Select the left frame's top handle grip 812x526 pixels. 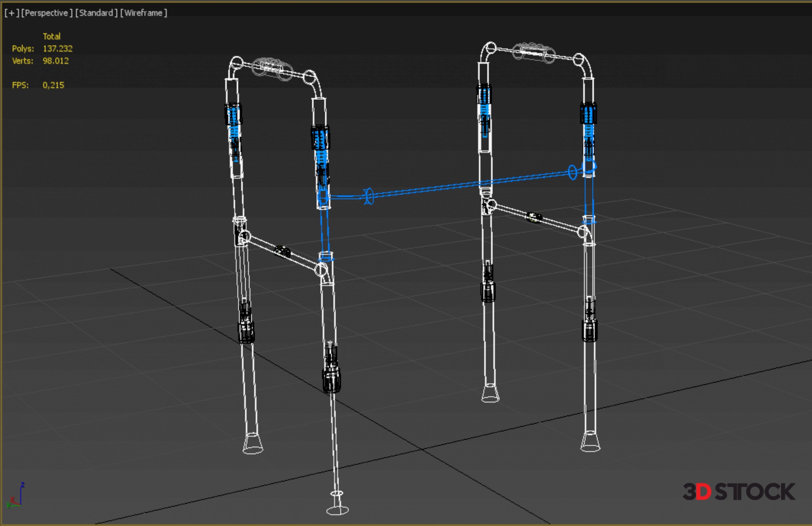coord(272,69)
